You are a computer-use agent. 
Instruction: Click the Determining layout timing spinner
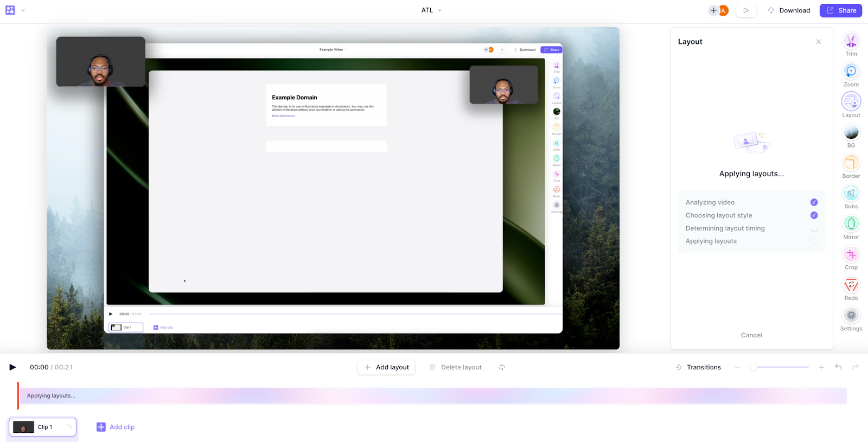(x=814, y=228)
